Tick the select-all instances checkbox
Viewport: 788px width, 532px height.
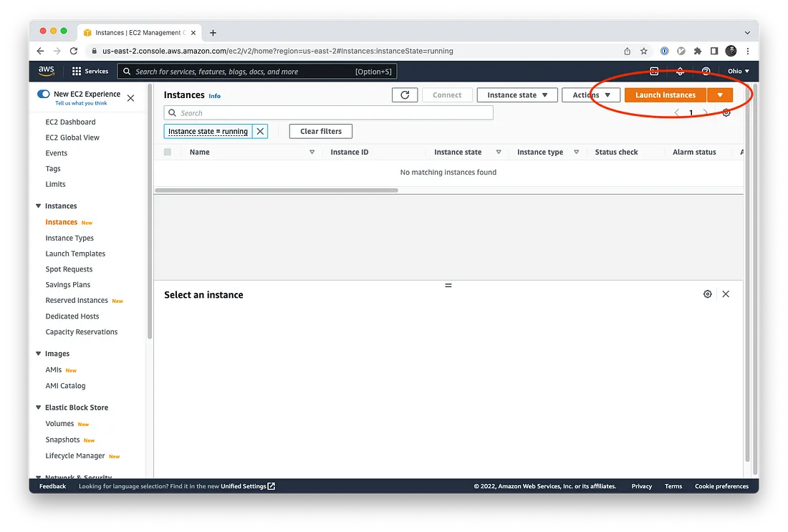click(168, 152)
